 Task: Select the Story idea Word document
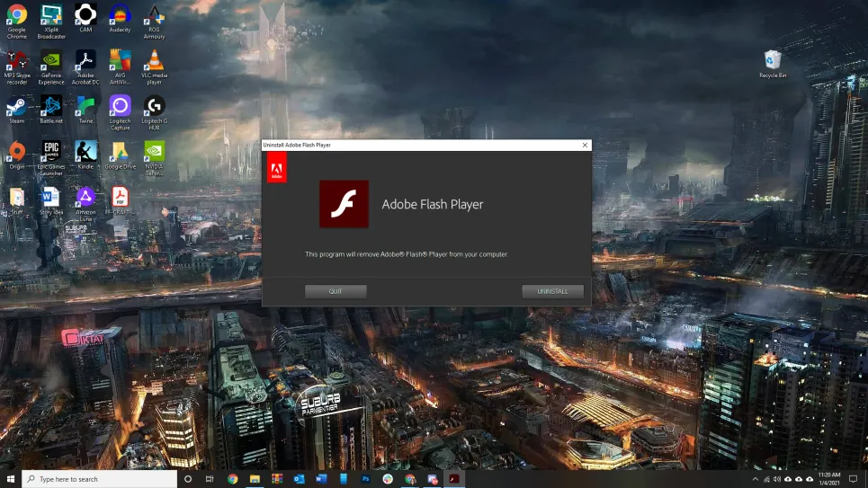[51, 201]
